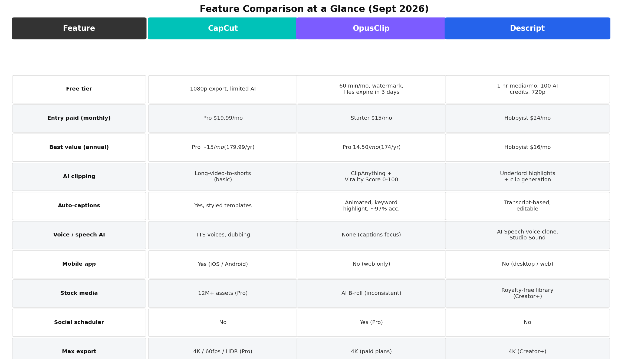Click Descript's 'No' in Social scheduler row

(x=527, y=323)
